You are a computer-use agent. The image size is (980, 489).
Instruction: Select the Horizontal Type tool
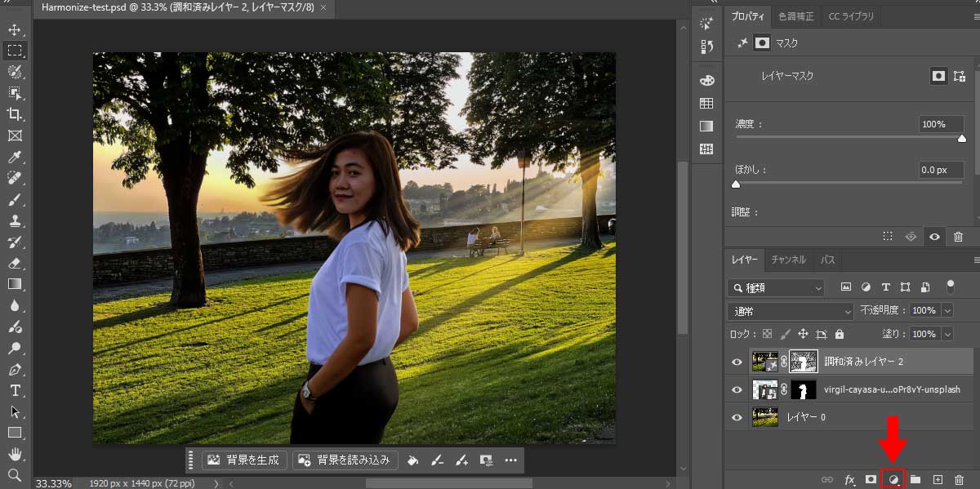coord(15,390)
